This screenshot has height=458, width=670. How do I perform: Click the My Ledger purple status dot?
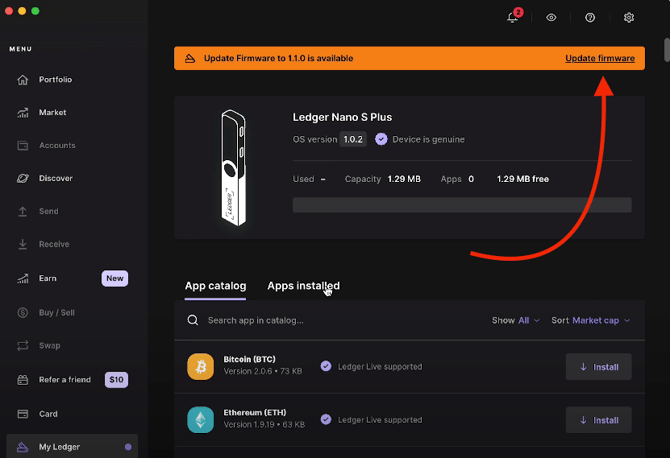tap(128, 447)
